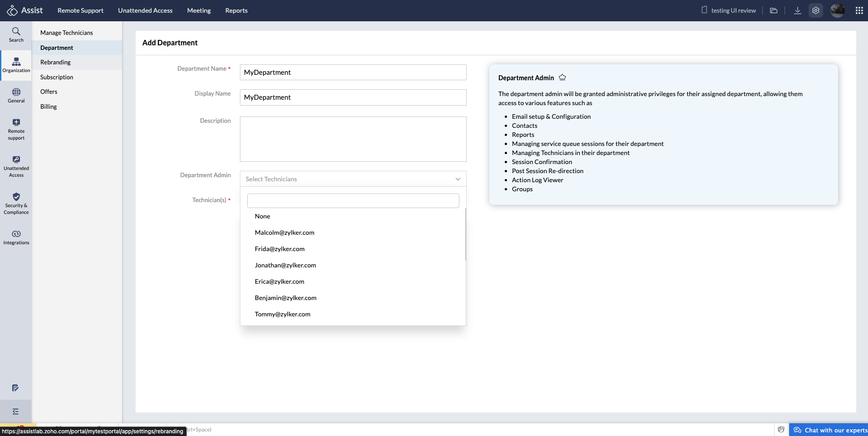Open the Reports top menu
This screenshot has width=868, height=436.
(236, 10)
